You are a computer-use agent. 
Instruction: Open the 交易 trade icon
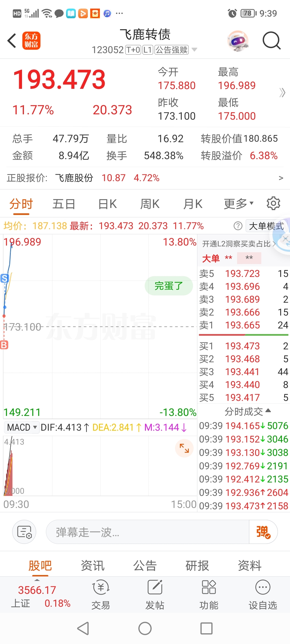101,594
